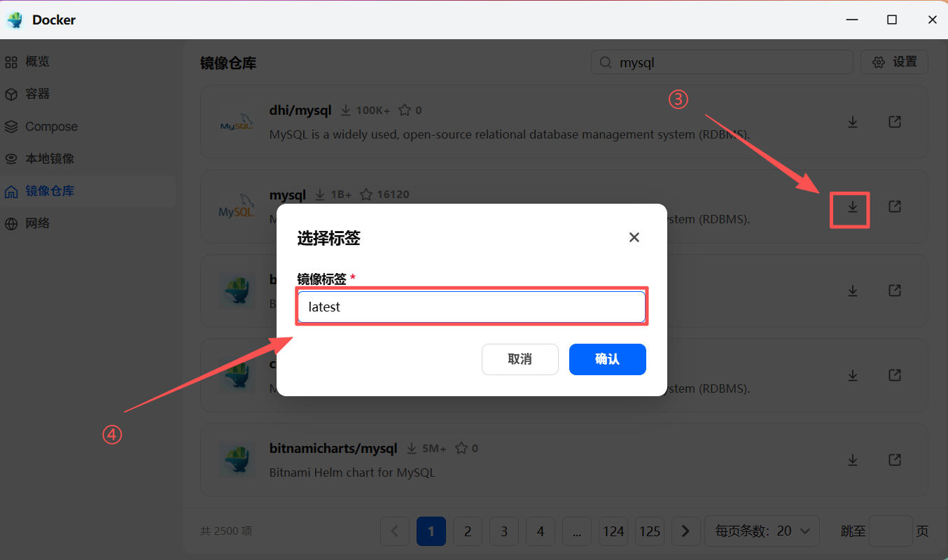Click the download-count icon beside 5M+
The image size is (948, 560).
coord(412,448)
